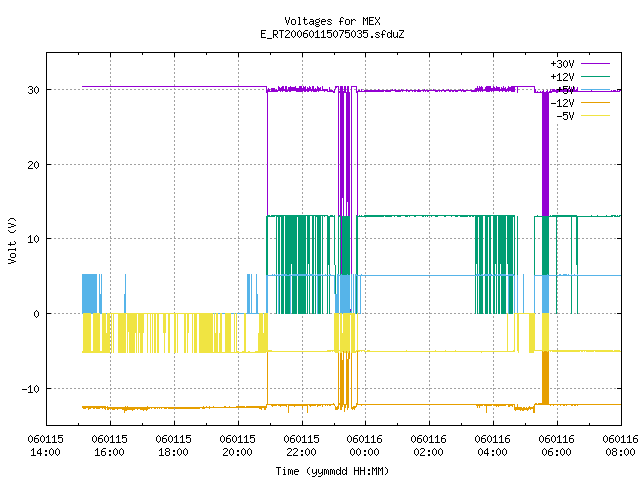This screenshot has width=640, height=480.
Task: Click the x-axis tick 060115 18:00
Action: (x=173, y=445)
